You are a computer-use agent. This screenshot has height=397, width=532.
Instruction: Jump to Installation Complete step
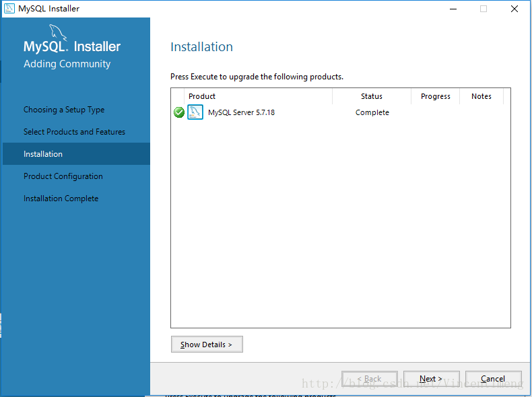coord(61,199)
